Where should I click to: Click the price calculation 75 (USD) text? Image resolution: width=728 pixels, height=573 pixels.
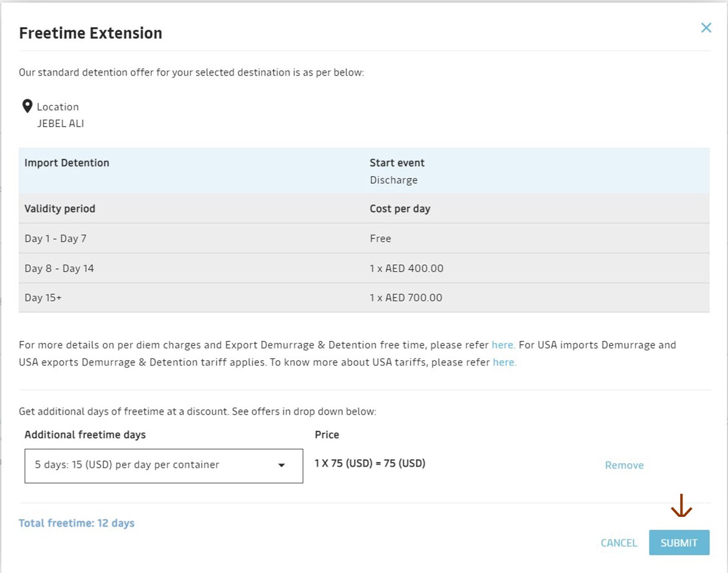[370, 464]
